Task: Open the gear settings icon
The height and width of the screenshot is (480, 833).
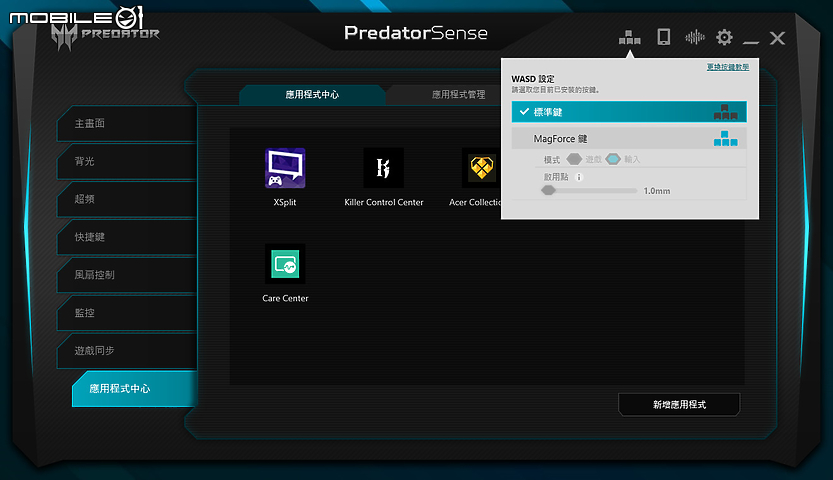Action: (724, 37)
